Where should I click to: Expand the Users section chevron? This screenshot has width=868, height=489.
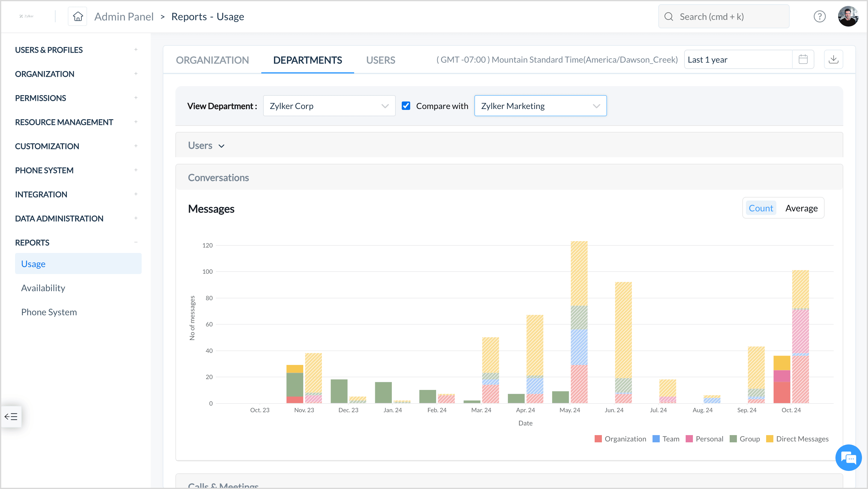click(x=222, y=146)
